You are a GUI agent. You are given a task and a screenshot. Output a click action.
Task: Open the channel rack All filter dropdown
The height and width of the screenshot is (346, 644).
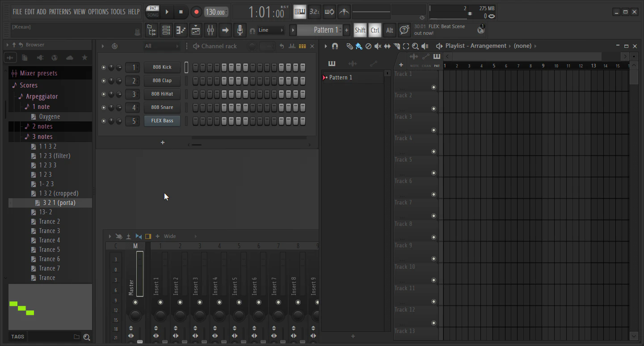click(x=162, y=46)
